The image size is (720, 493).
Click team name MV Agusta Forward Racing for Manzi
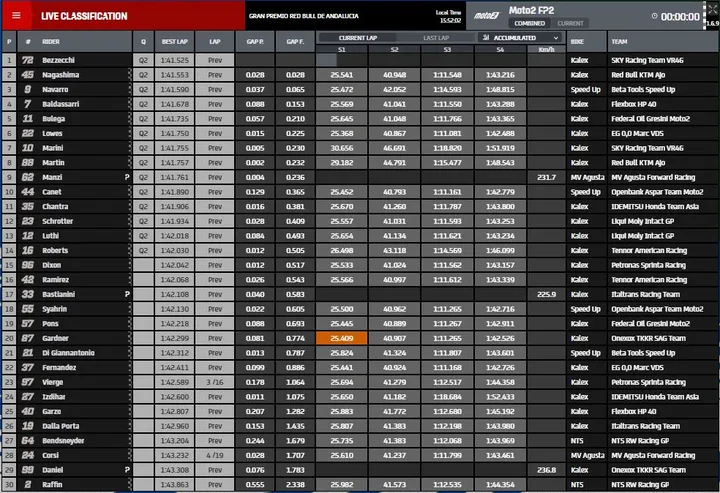click(653, 177)
